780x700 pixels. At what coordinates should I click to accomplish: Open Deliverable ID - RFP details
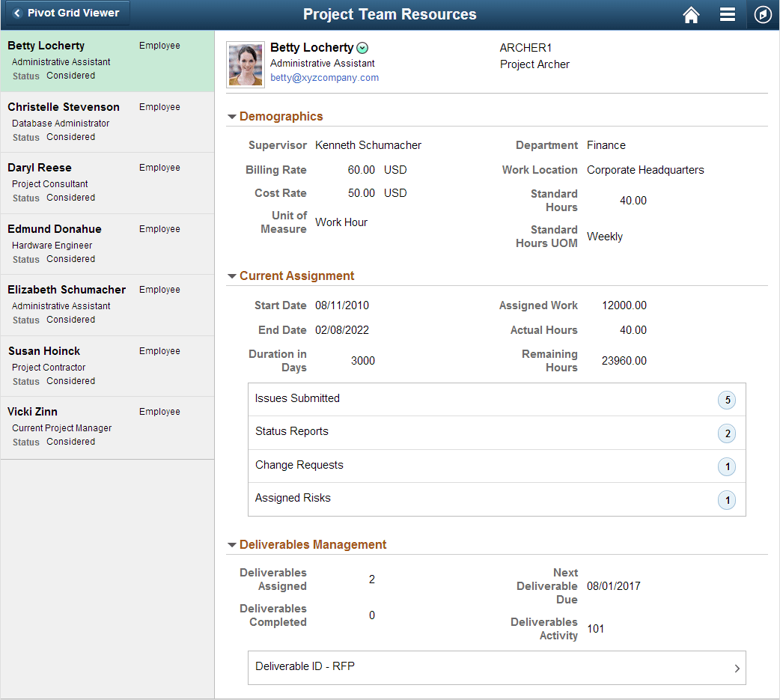pyautogui.click(x=496, y=667)
